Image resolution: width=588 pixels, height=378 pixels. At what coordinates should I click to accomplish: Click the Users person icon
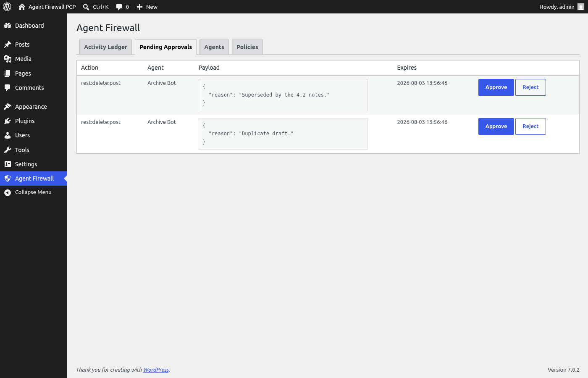coord(8,135)
